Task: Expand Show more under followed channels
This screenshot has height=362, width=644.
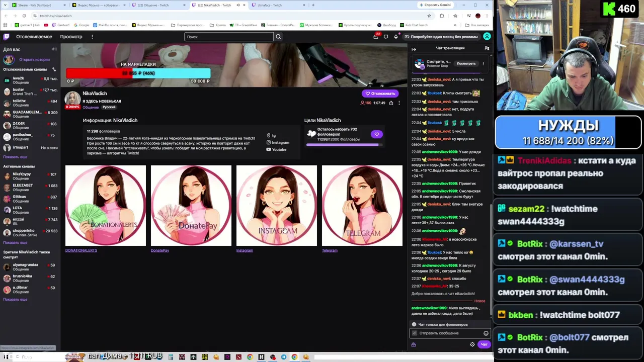Action: 15,157
